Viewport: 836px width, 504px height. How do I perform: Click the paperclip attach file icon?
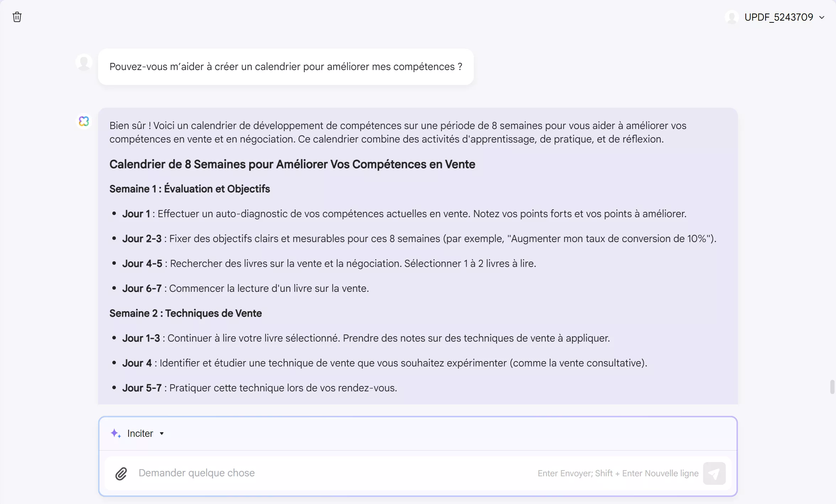121,473
